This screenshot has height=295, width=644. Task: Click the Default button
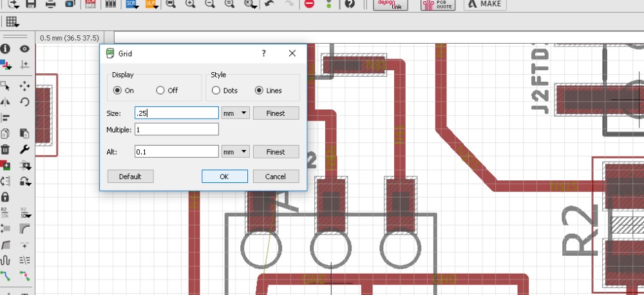130,176
